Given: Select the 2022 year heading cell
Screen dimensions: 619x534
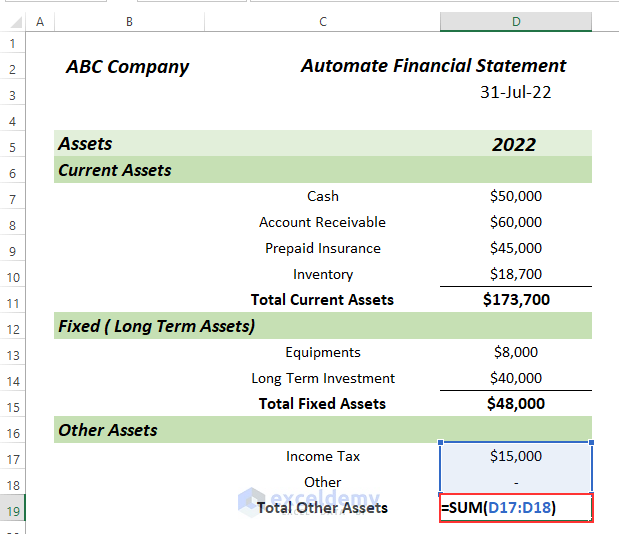Looking at the screenshot, I should (514, 144).
